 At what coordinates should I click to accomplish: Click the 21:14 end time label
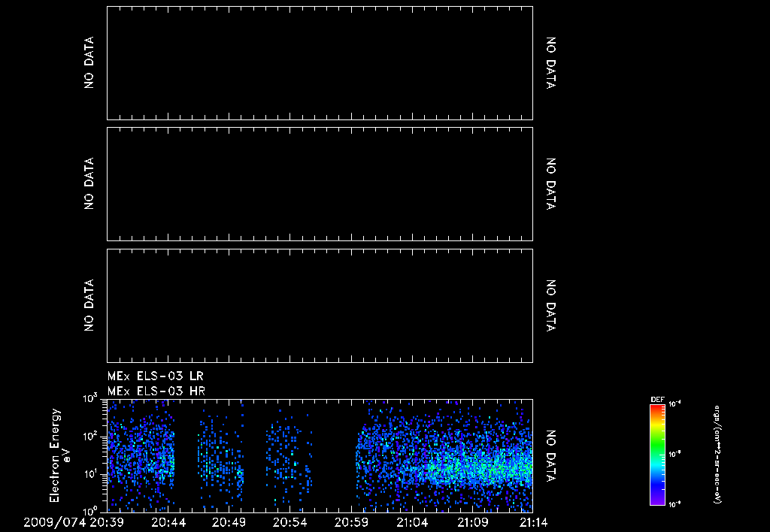click(x=532, y=523)
